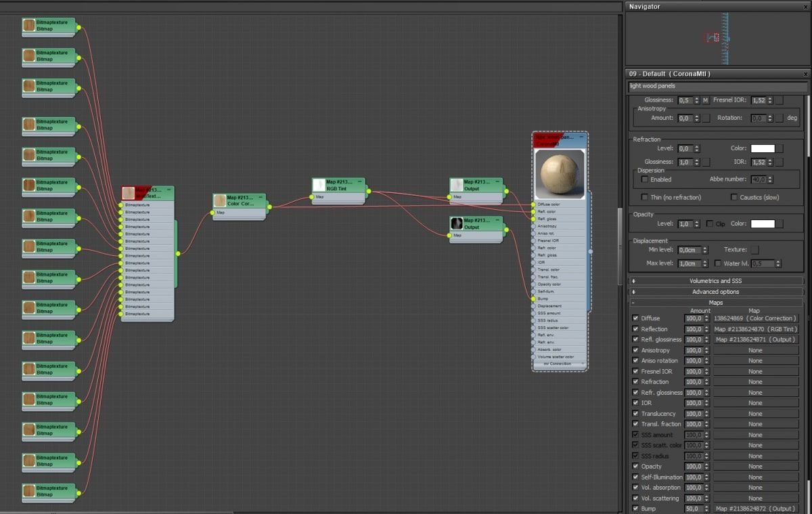The width and height of the screenshot is (812, 514).
Task: Collapse the Maps rollout
Action: 716,303
